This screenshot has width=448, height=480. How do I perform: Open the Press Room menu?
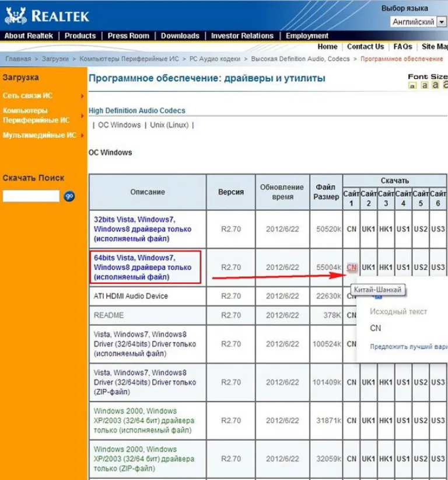tap(128, 36)
